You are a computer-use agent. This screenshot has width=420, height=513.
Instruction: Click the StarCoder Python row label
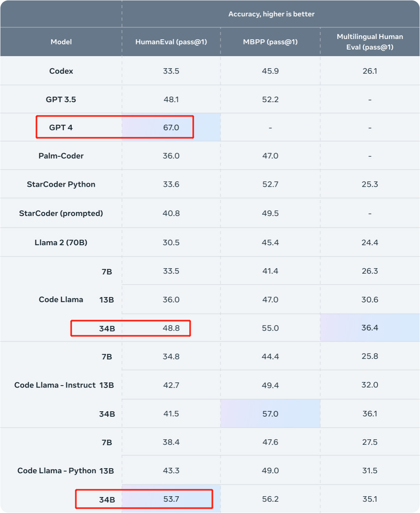(x=61, y=184)
